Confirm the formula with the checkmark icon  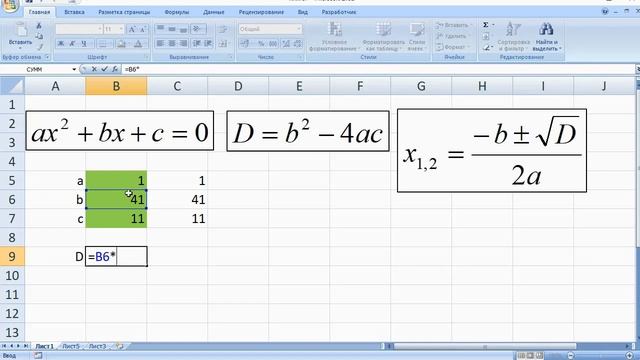[x=104, y=69]
